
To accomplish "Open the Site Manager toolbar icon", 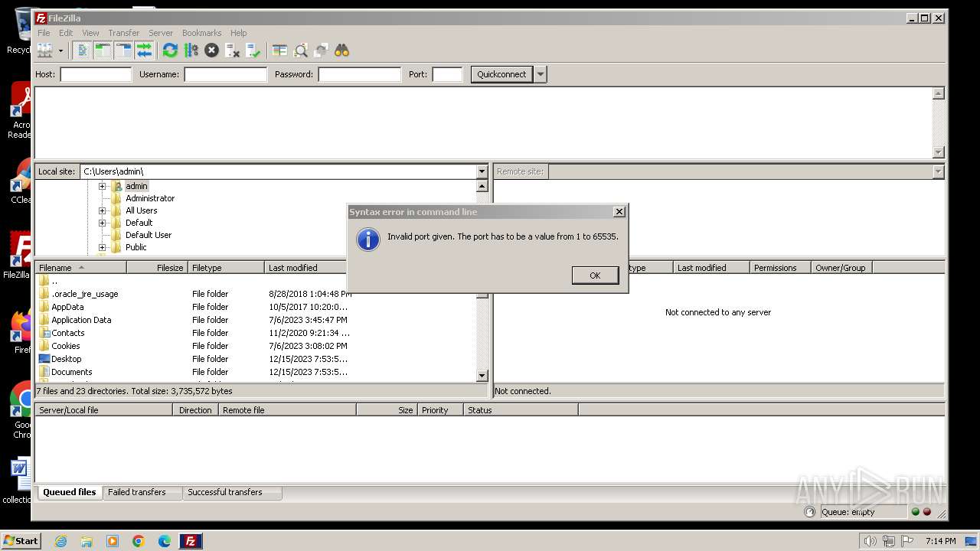I will point(44,51).
